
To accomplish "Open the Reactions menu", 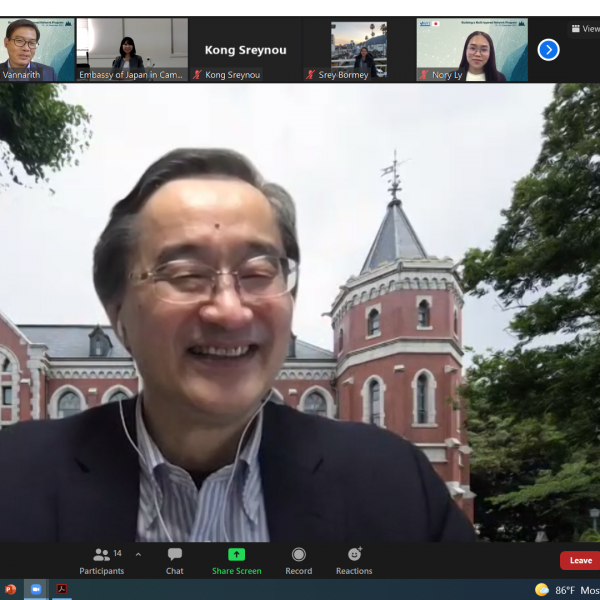I will tap(354, 555).
